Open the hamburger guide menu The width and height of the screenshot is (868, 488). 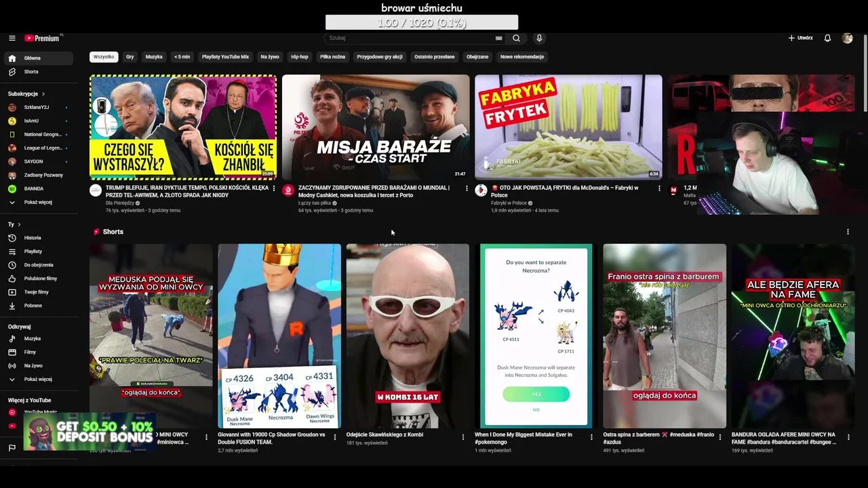(12, 38)
